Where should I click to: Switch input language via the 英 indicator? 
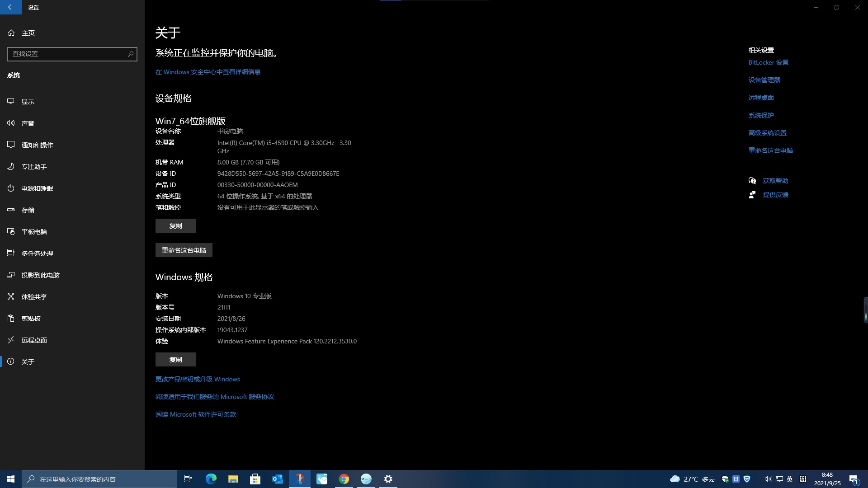point(790,479)
